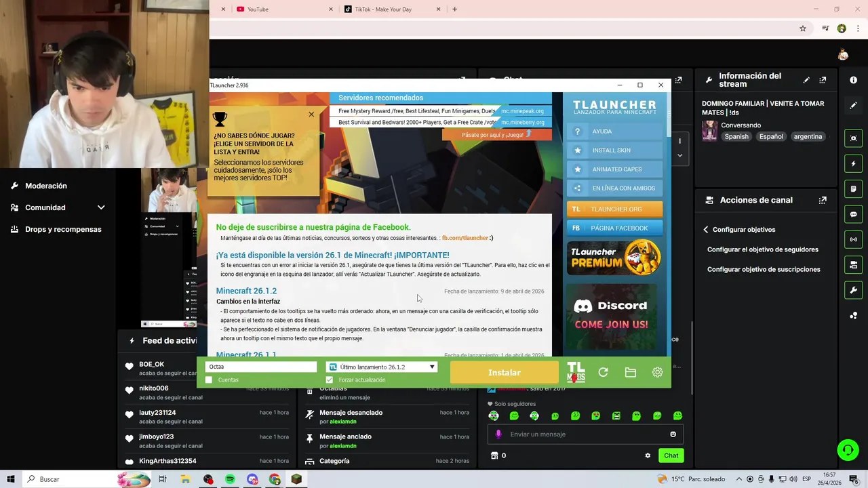Click the note document icon in right sidebar

(853, 188)
